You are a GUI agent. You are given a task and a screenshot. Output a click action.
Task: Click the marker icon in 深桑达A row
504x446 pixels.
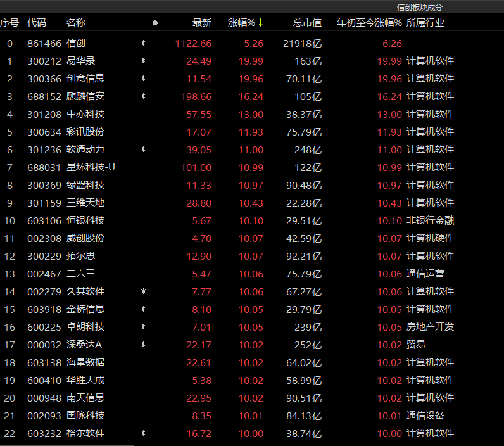pos(143,345)
